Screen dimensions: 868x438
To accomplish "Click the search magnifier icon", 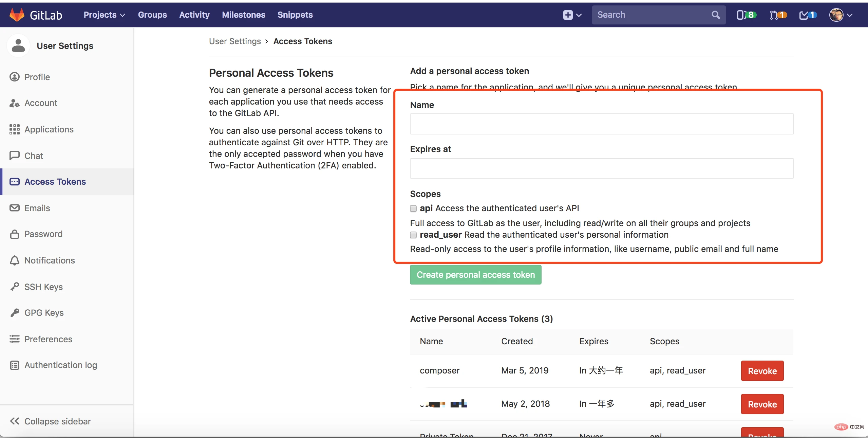I will coord(716,15).
